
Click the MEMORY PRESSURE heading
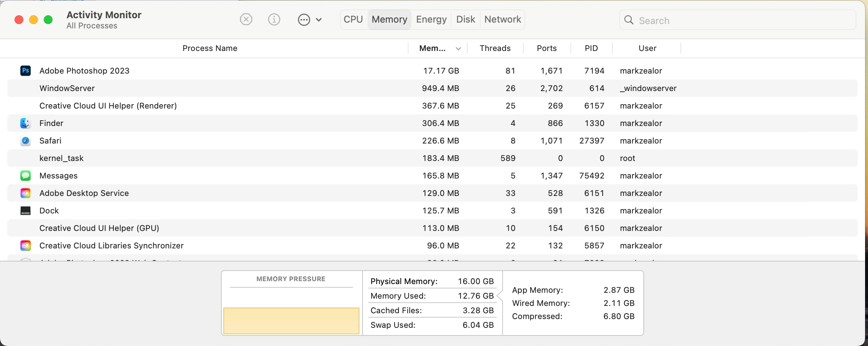[291, 279]
